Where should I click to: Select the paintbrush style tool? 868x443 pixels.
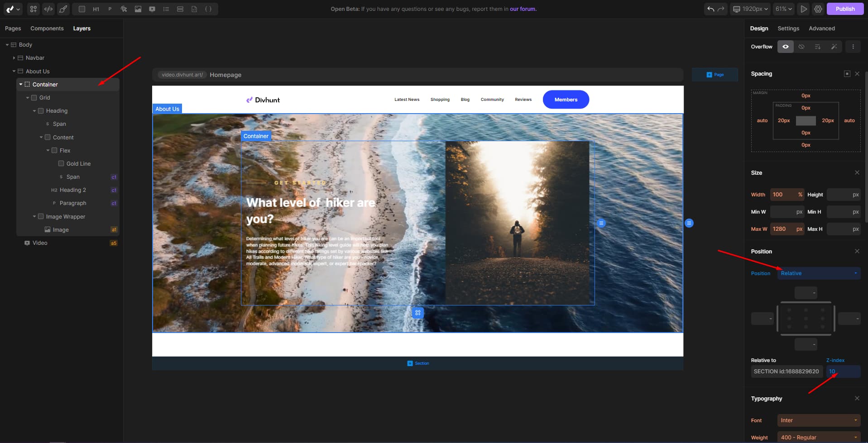63,9
